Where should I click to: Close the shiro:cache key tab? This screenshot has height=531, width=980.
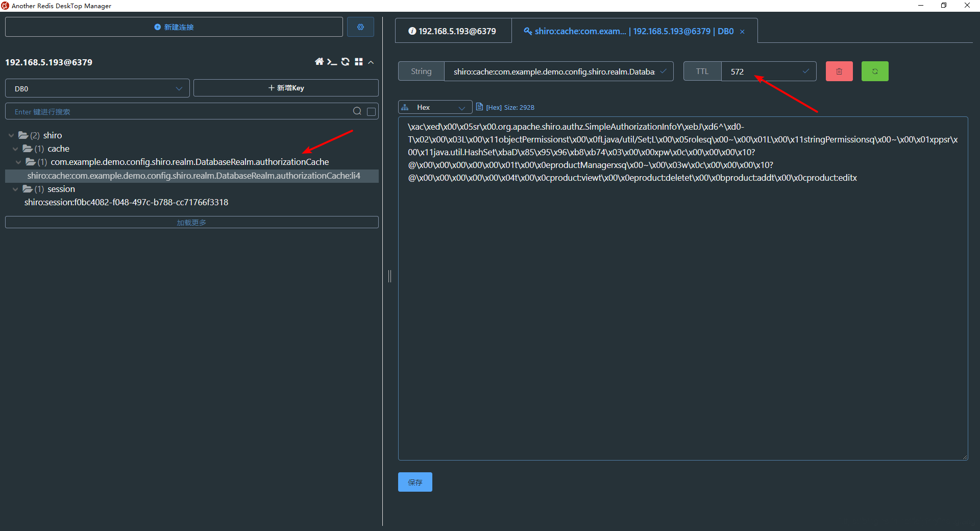pos(742,32)
